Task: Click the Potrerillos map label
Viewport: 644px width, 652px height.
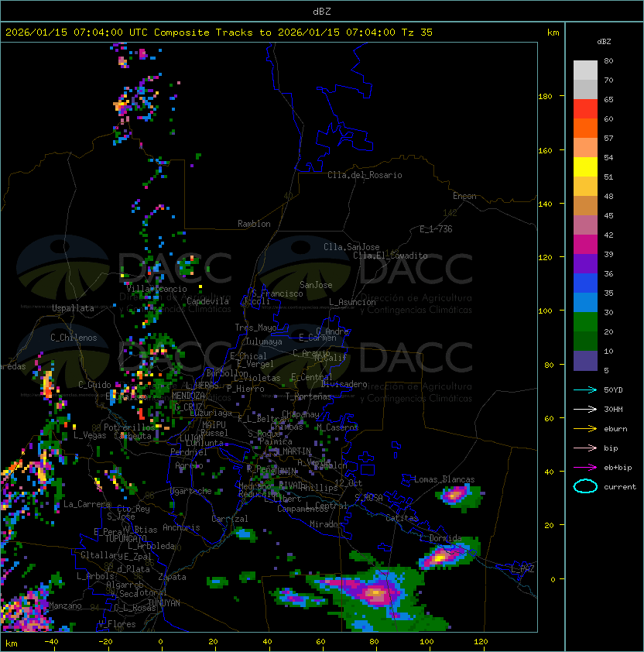Action: coord(129,427)
